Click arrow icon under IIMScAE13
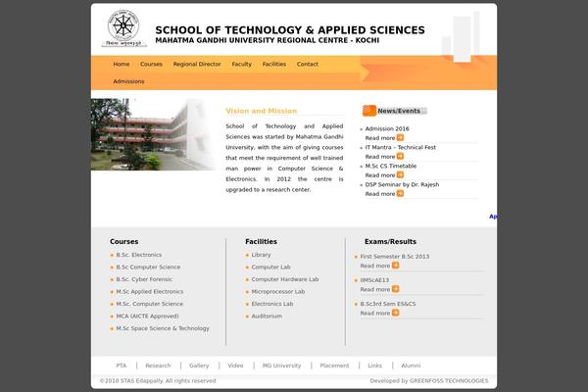The width and height of the screenshot is (588, 392). (x=395, y=289)
